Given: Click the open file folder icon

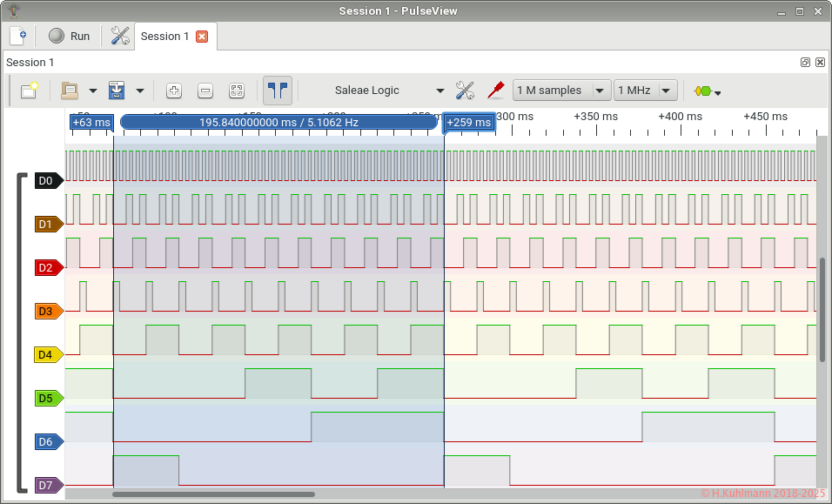Looking at the screenshot, I should point(70,91).
